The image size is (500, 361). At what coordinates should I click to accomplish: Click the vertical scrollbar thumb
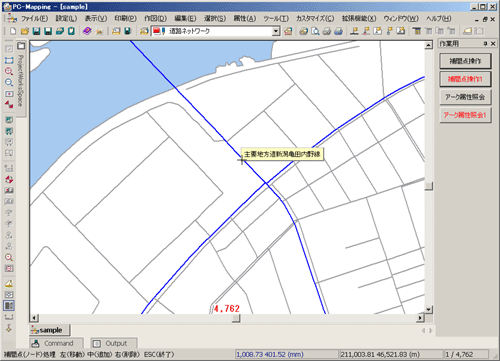coord(429,186)
